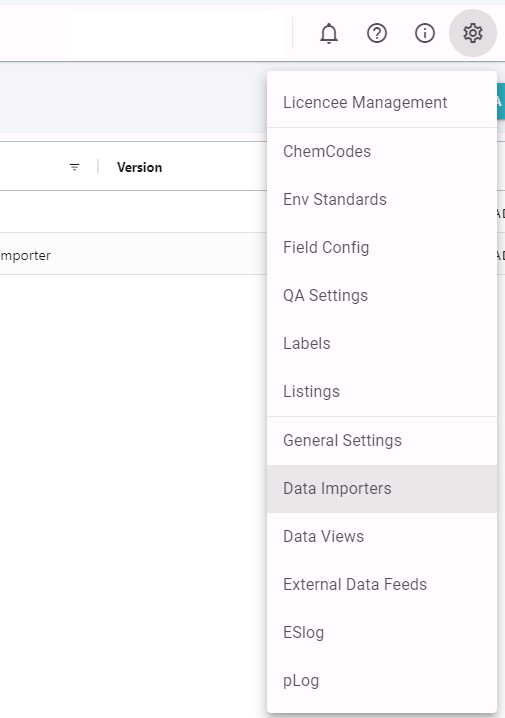Open the column filter icon
Screen dimensions: 505x718
pyautogui.click(x=74, y=167)
